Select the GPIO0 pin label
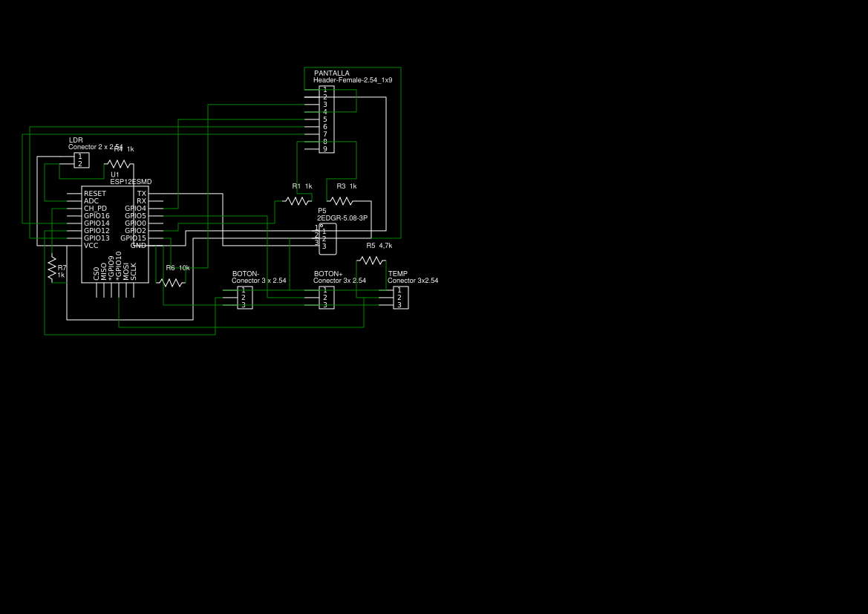 pyautogui.click(x=136, y=223)
